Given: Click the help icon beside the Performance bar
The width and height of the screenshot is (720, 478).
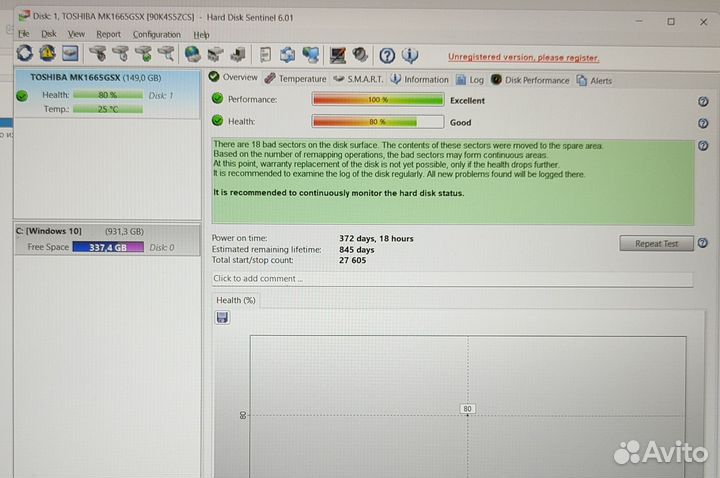Looking at the screenshot, I should coord(703,101).
